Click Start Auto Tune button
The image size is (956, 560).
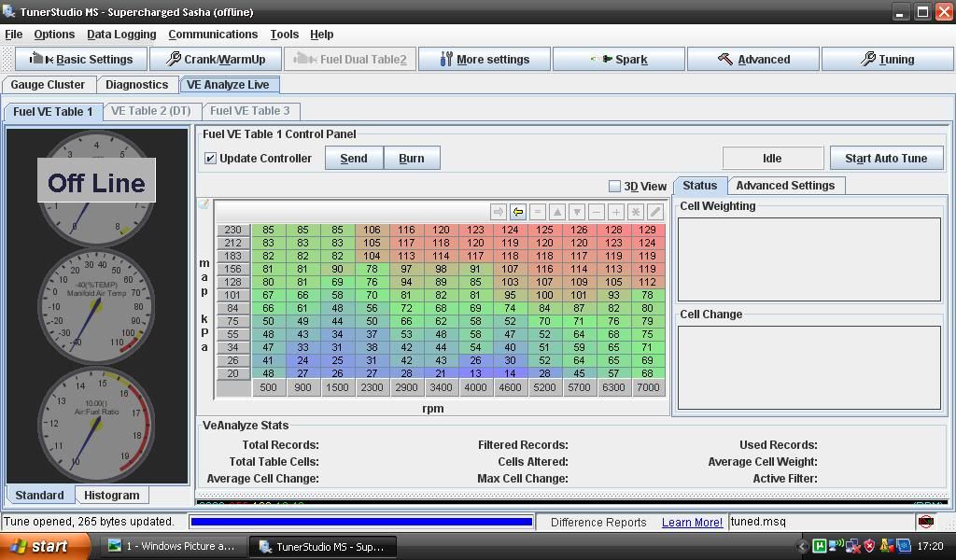pos(886,159)
